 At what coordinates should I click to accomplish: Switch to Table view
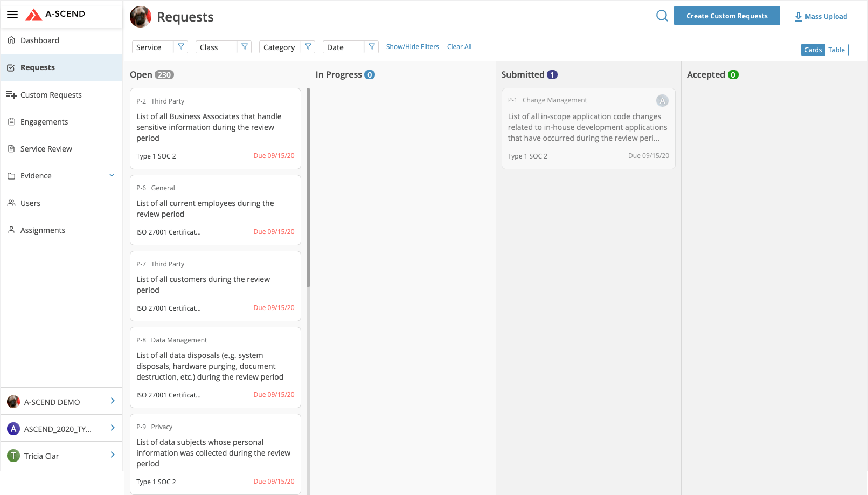click(x=836, y=50)
